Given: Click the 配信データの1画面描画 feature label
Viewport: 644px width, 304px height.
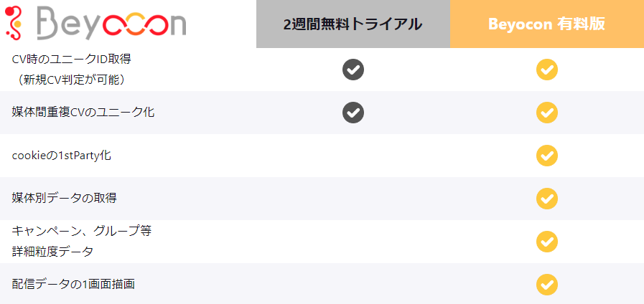Looking at the screenshot, I should pos(73,284).
